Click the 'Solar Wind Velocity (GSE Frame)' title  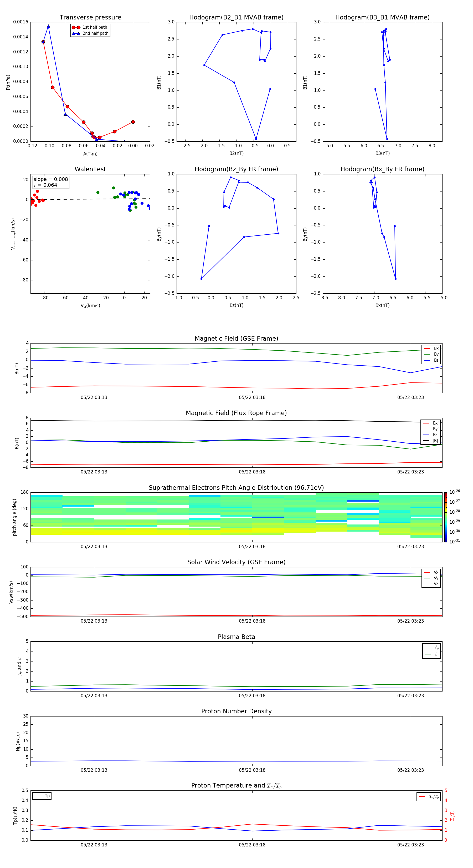236,562
